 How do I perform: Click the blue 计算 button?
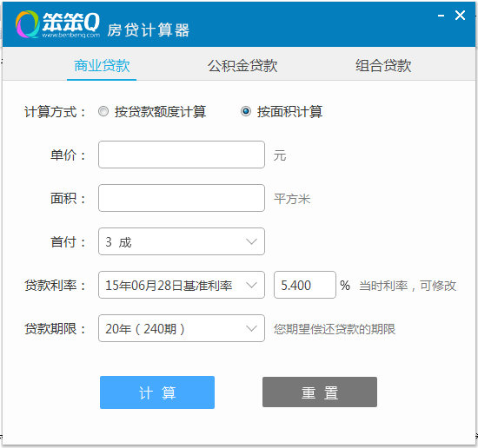click(157, 392)
